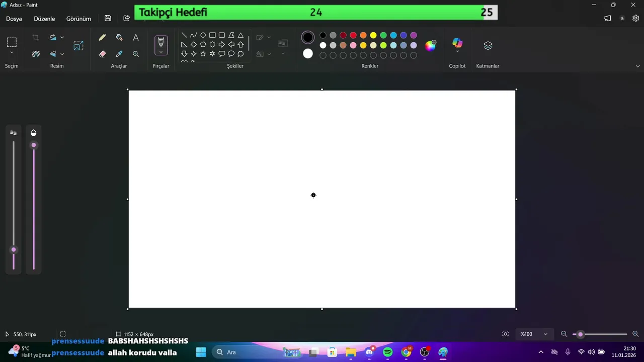Select the rectangular selection tool
The height and width of the screenshot is (362, 644).
[x=12, y=42]
